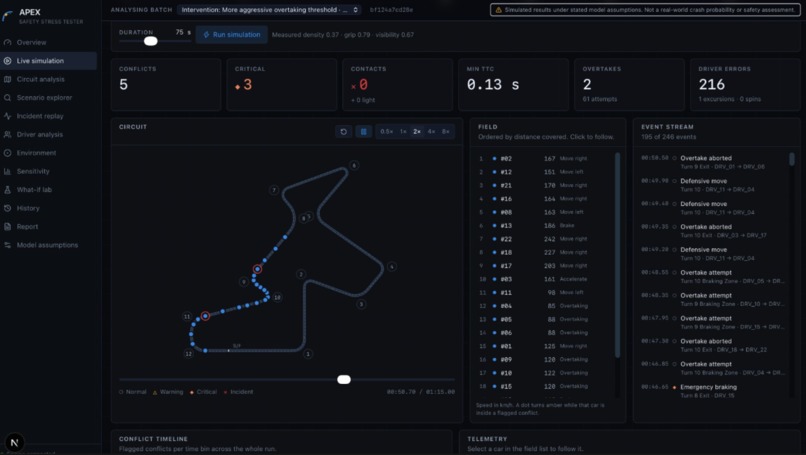Click the red circled car near turn 9

tap(257, 269)
